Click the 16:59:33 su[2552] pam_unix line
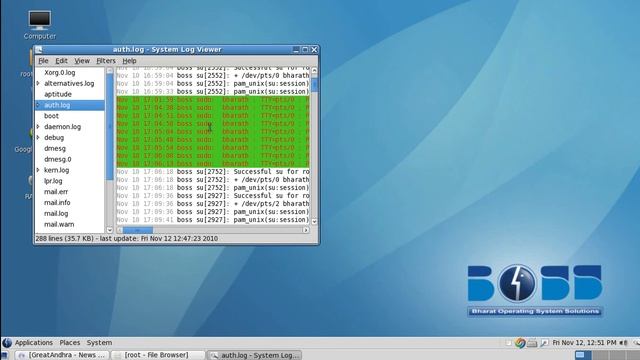 click(213, 91)
